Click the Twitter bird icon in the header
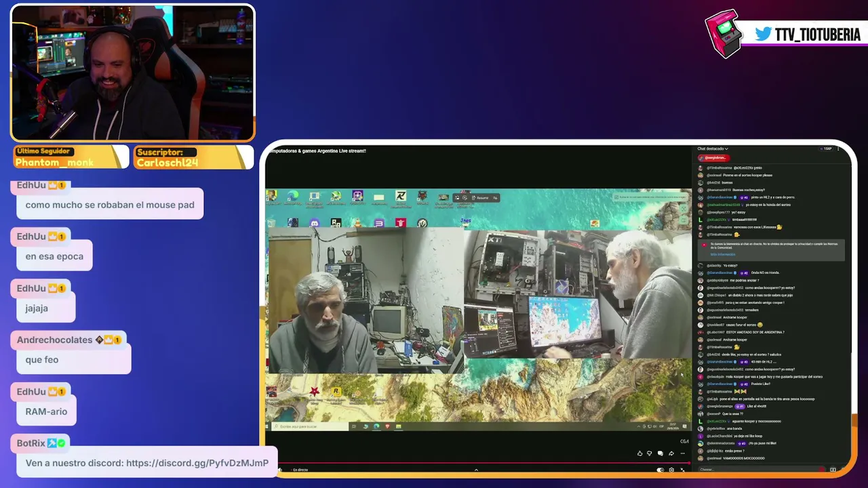This screenshot has height=488, width=868. (x=763, y=34)
